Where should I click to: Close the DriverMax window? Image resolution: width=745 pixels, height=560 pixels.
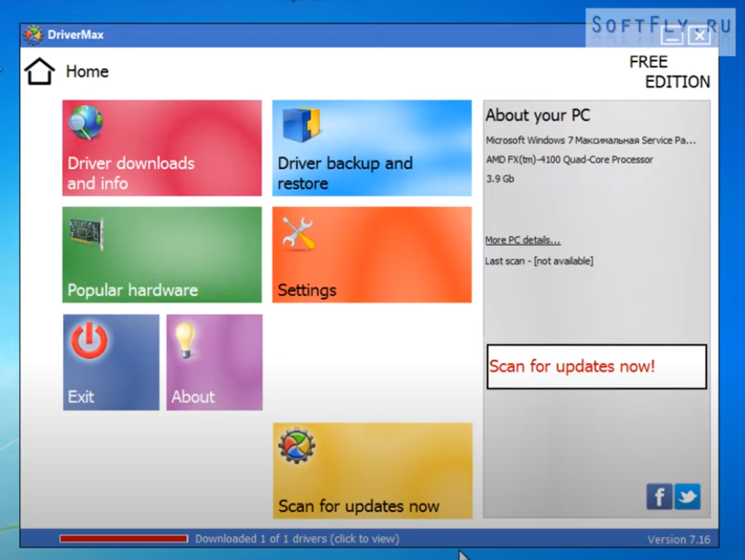point(699,35)
